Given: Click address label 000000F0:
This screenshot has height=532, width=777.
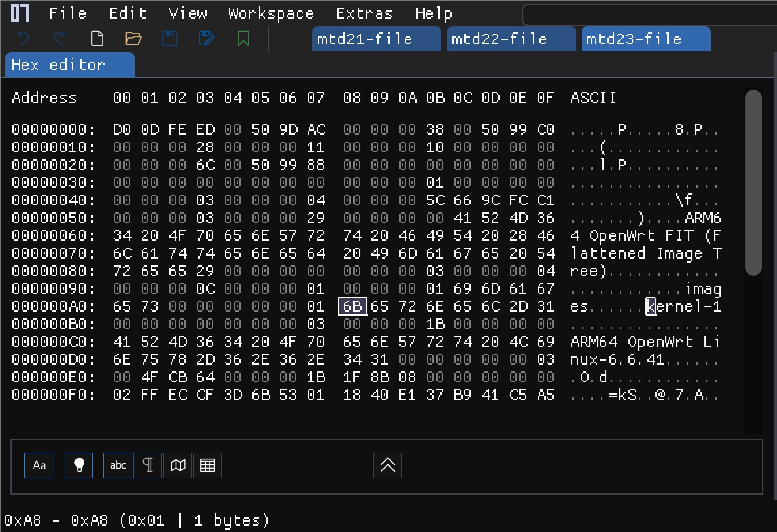Looking at the screenshot, I should pyautogui.click(x=53, y=395).
